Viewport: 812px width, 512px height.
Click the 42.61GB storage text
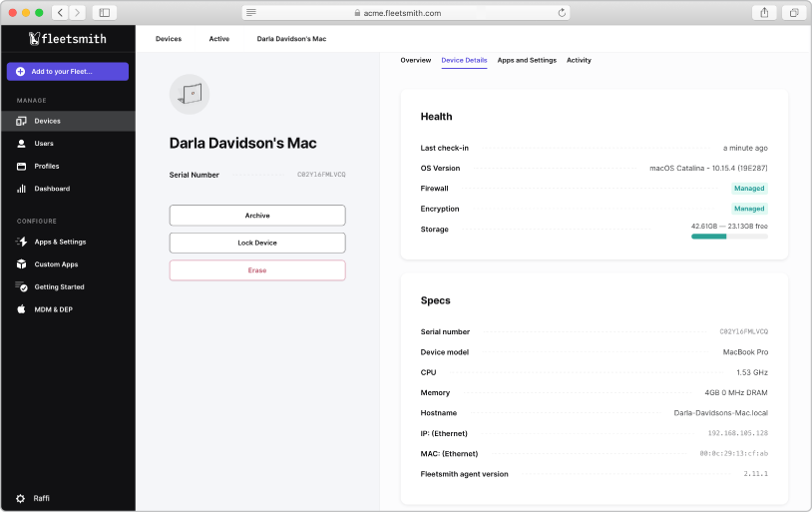pyautogui.click(x=729, y=227)
